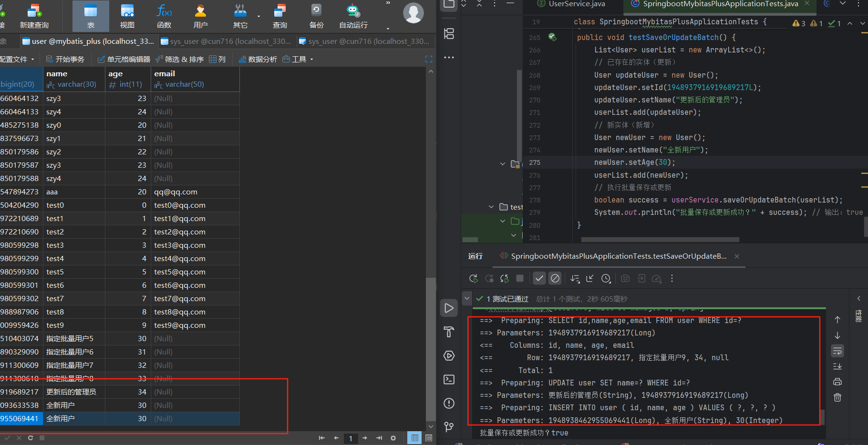
Task: Clear console with trash icon
Action: (837, 397)
